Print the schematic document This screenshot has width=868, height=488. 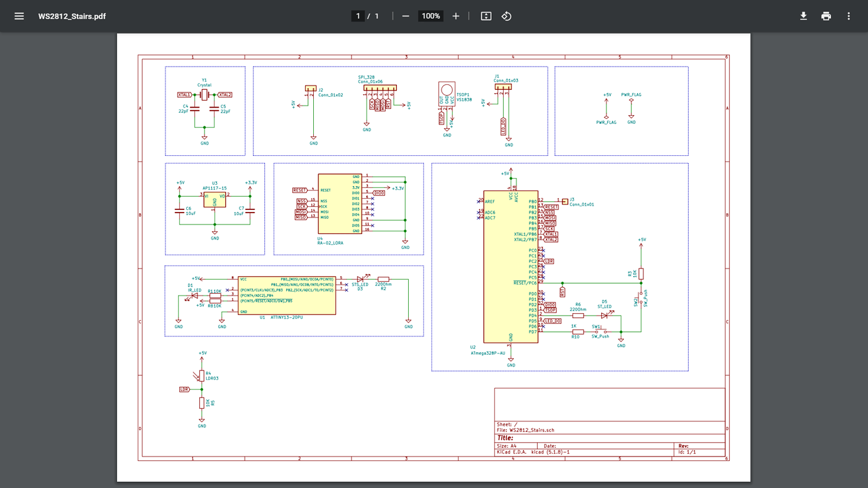tap(825, 16)
